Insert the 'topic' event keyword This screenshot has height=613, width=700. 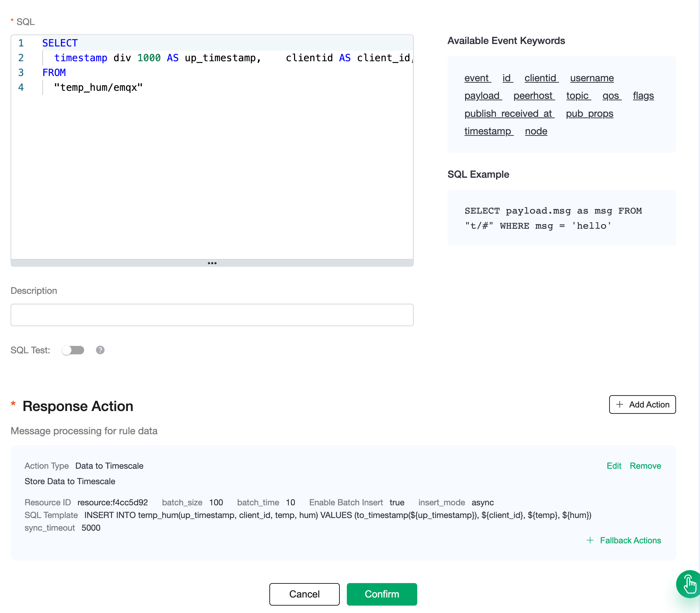(x=577, y=96)
